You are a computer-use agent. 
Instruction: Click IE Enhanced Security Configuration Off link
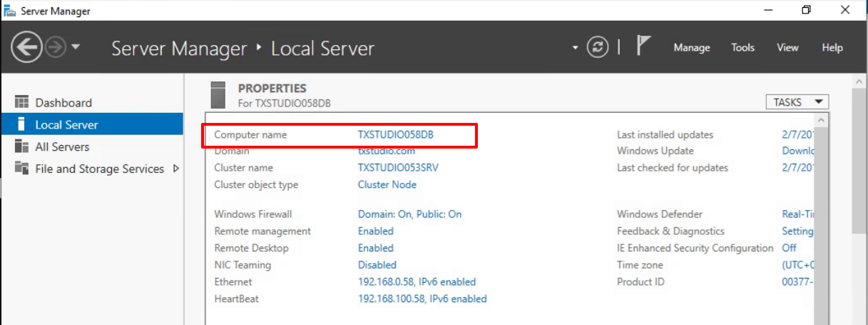(789, 248)
